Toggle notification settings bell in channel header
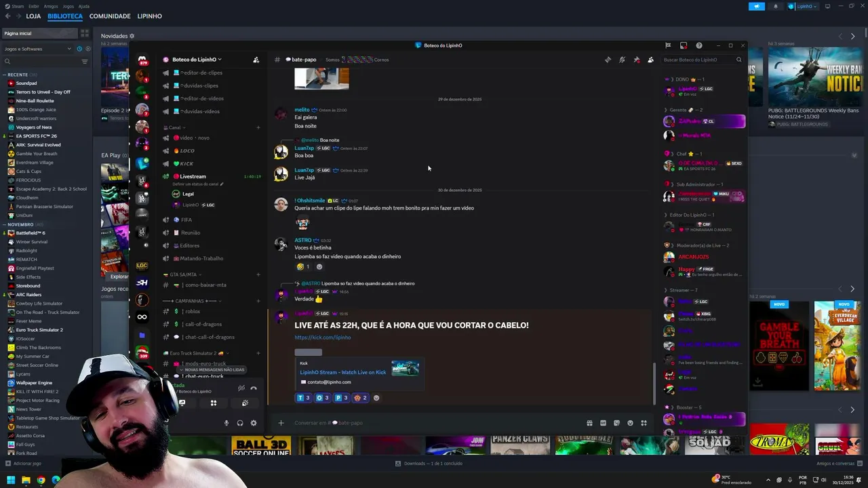Viewport: 868px width, 488px height. pyautogui.click(x=622, y=60)
